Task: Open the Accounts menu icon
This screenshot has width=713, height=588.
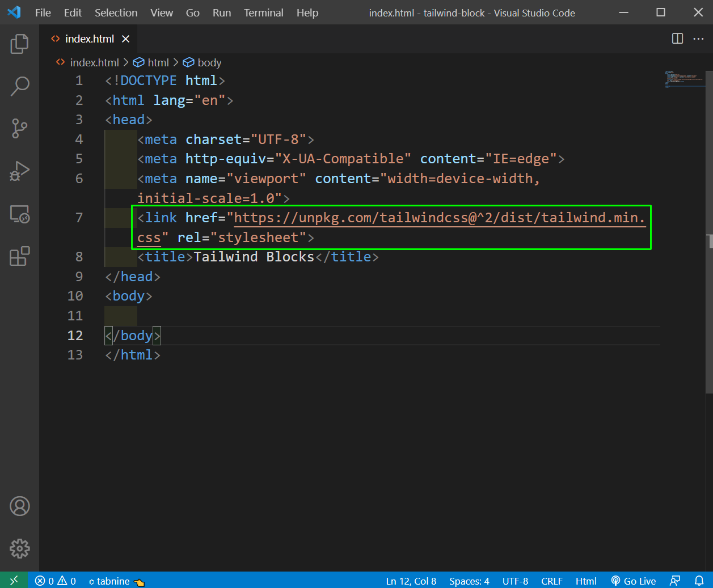Action: click(x=19, y=506)
